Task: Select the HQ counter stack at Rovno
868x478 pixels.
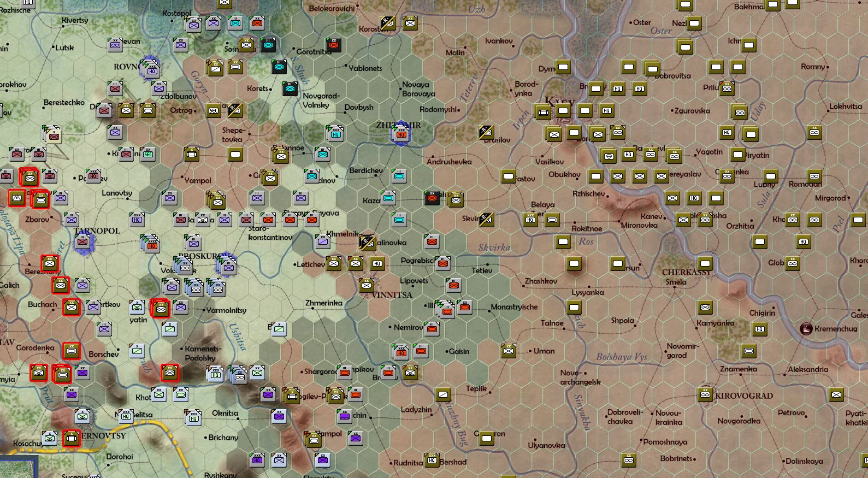Action: click(151, 70)
